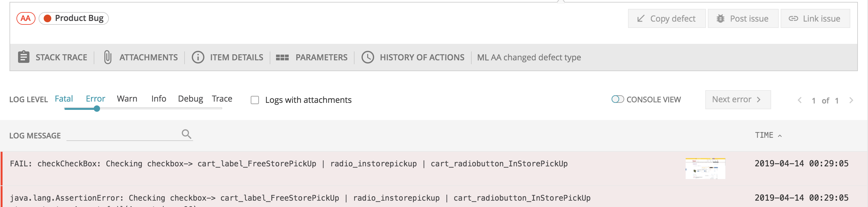
Task: Click the Attachments paperclip icon
Action: (108, 57)
